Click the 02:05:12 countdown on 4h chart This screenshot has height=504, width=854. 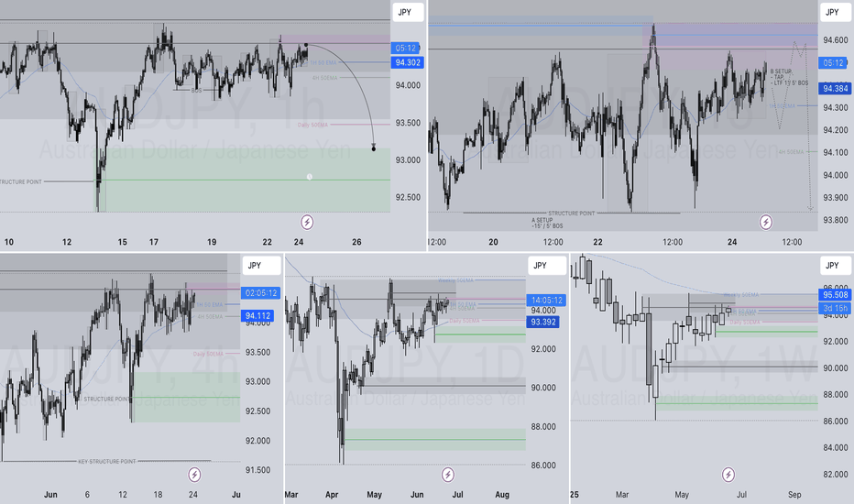tap(260, 292)
